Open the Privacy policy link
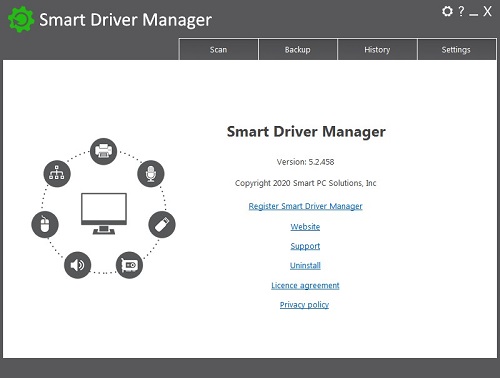The height and width of the screenshot is (378, 500). point(304,305)
